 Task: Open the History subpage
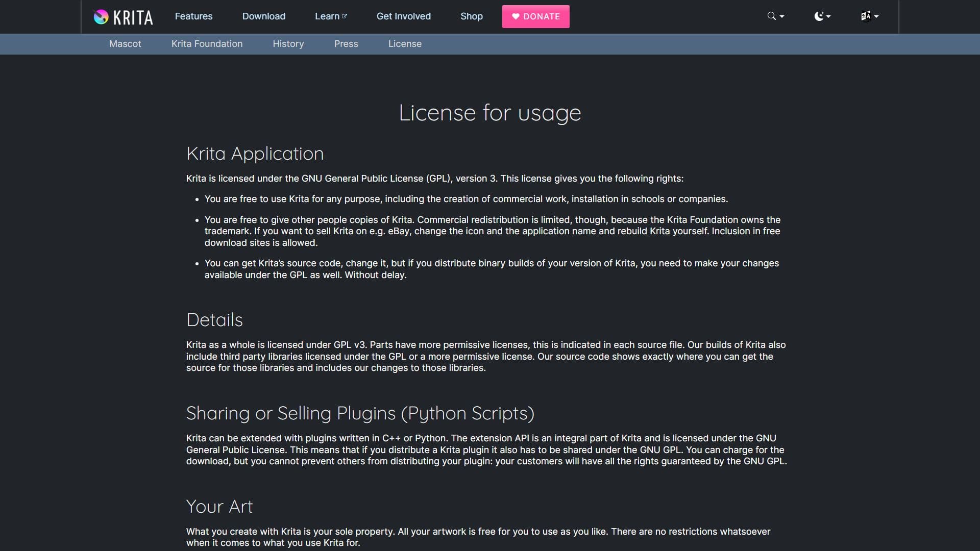pyautogui.click(x=288, y=44)
